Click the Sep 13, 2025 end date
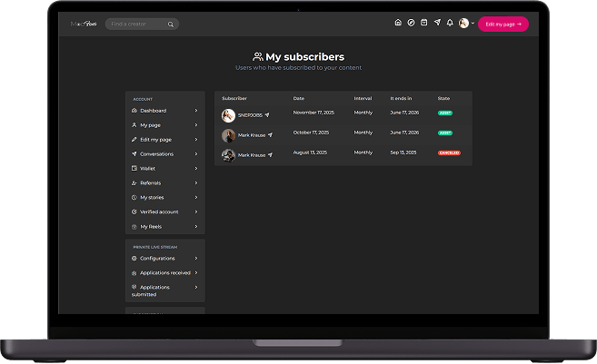597x364 pixels. pos(403,152)
